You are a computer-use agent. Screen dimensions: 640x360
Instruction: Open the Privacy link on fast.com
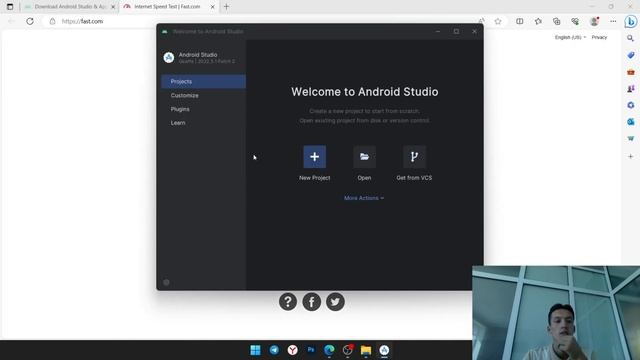(599, 37)
